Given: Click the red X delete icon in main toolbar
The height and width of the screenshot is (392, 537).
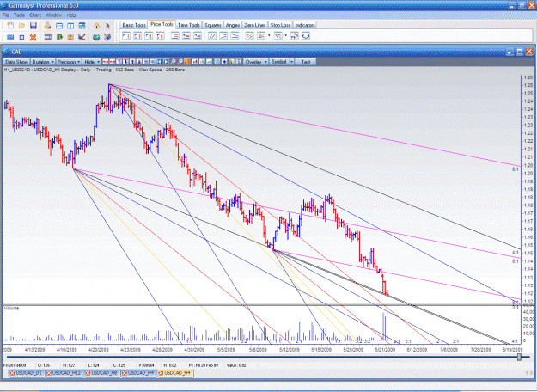Looking at the screenshot, I should 33,37.
